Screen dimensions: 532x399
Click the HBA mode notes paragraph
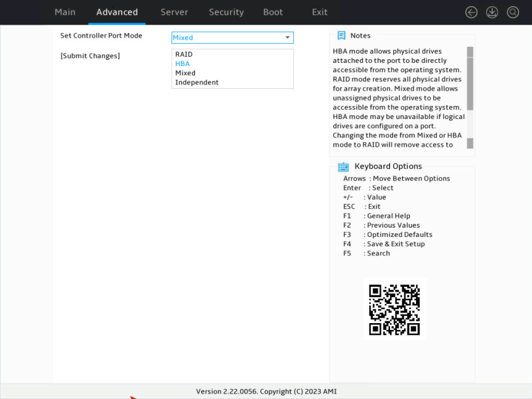pyautogui.click(x=398, y=98)
